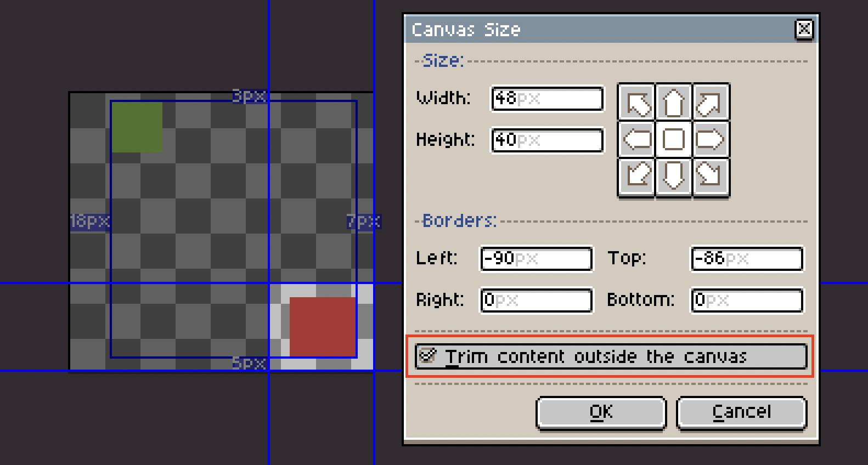Viewport: 868px width, 465px height.
Task: Select the bottom-left anchor arrow
Action: coord(637,176)
